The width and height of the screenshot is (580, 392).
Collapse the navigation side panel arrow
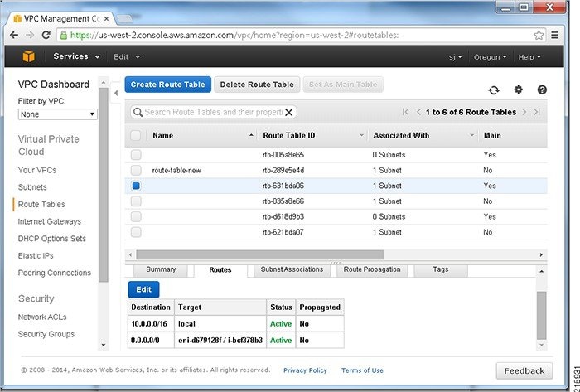pos(116,93)
